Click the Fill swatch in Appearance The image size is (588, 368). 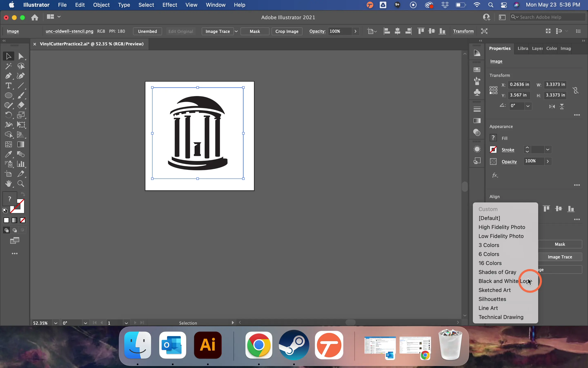tap(493, 138)
